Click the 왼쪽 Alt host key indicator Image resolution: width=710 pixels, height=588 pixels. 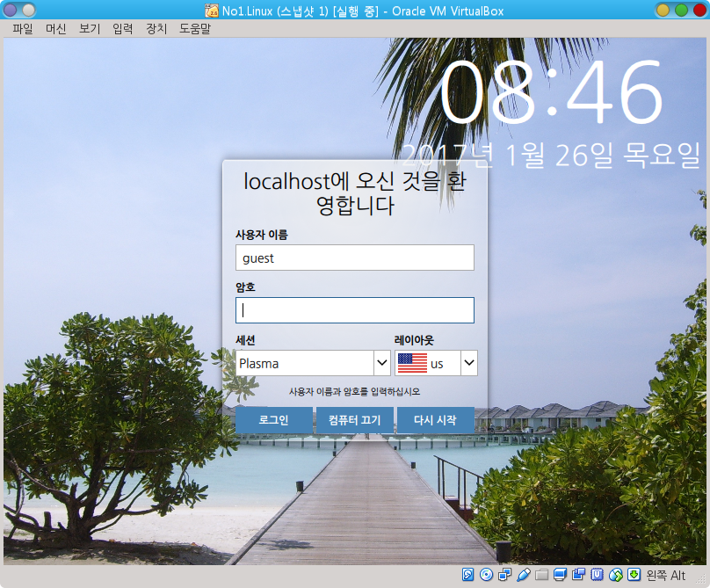tap(666, 576)
